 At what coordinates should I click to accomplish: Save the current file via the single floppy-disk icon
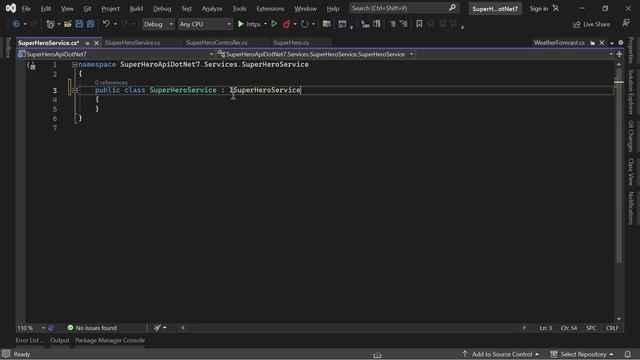(x=79, y=24)
